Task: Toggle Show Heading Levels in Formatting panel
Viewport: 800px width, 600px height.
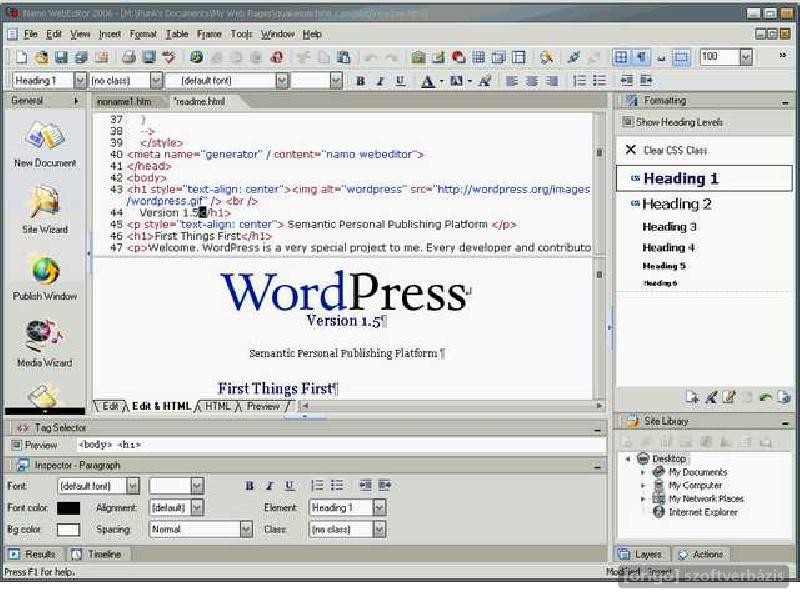Action: coord(673,122)
